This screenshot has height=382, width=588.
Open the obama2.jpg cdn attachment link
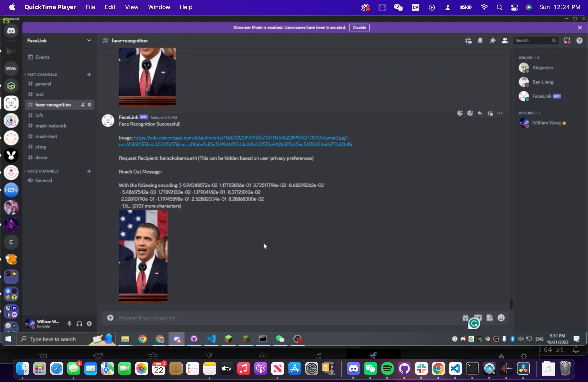pyautogui.click(x=236, y=141)
